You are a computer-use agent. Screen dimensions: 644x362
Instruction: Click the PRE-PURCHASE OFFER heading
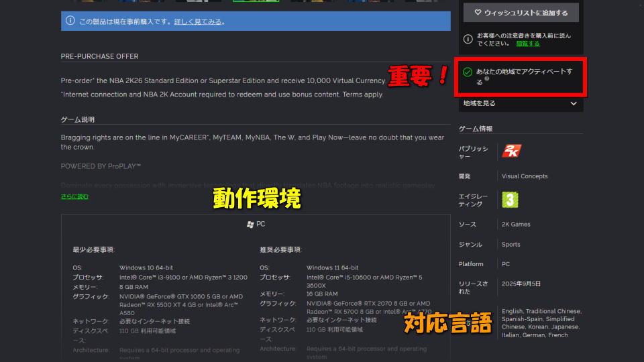99,56
